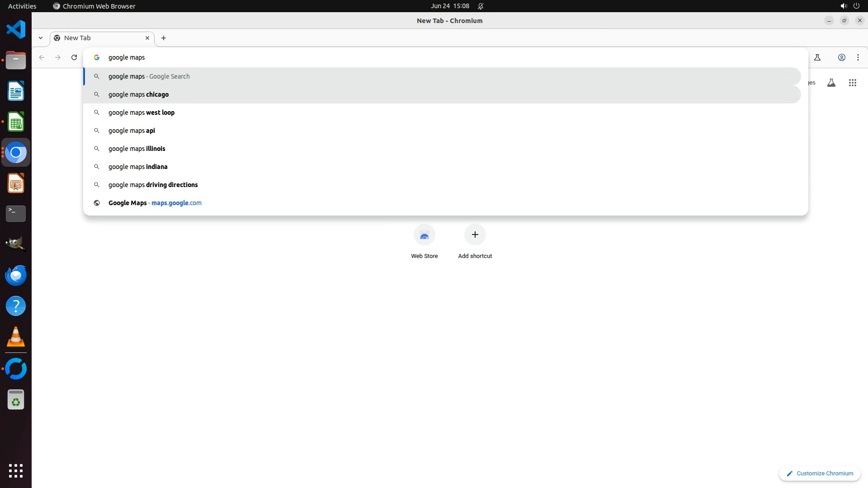Viewport: 868px width, 488px height.
Task: Click Customize Chromium button
Action: pyautogui.click(x=819, y=473)
